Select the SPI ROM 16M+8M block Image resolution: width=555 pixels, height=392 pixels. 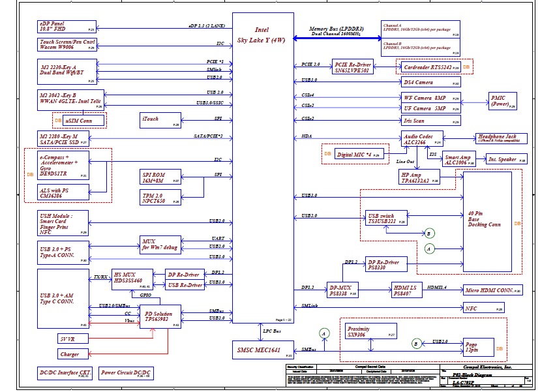[x=160, y=177]
